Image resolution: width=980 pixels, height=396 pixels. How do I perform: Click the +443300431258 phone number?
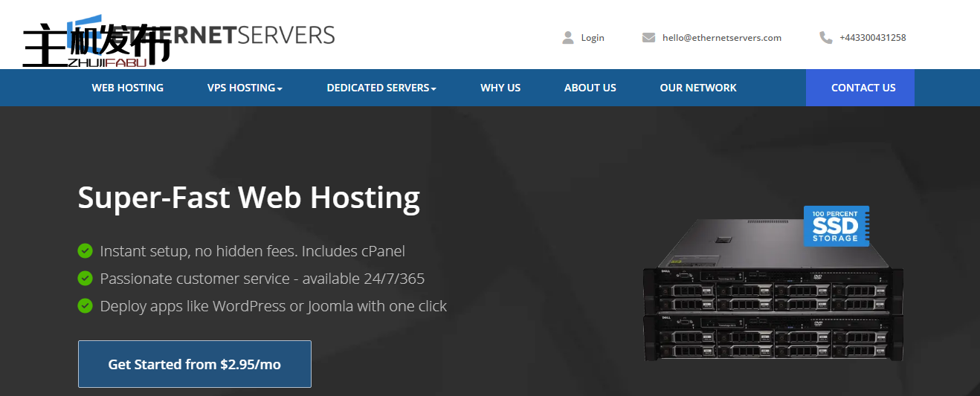(x=872, y=37)
